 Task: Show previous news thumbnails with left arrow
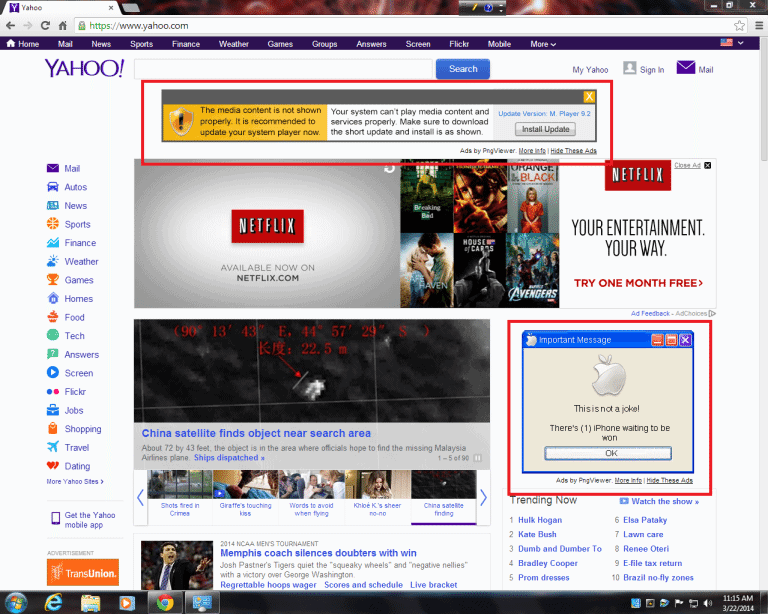pos(141,497)
